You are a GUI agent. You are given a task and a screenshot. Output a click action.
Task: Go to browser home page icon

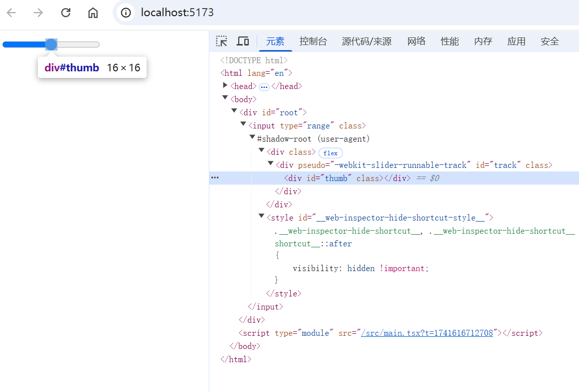93,13
